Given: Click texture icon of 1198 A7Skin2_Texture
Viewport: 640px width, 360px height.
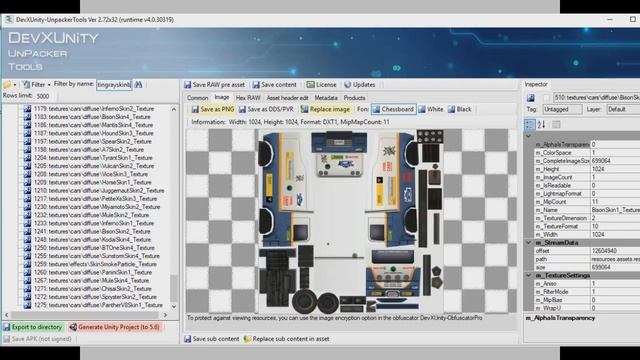Looking at the screenshot, I should [27, 149].
